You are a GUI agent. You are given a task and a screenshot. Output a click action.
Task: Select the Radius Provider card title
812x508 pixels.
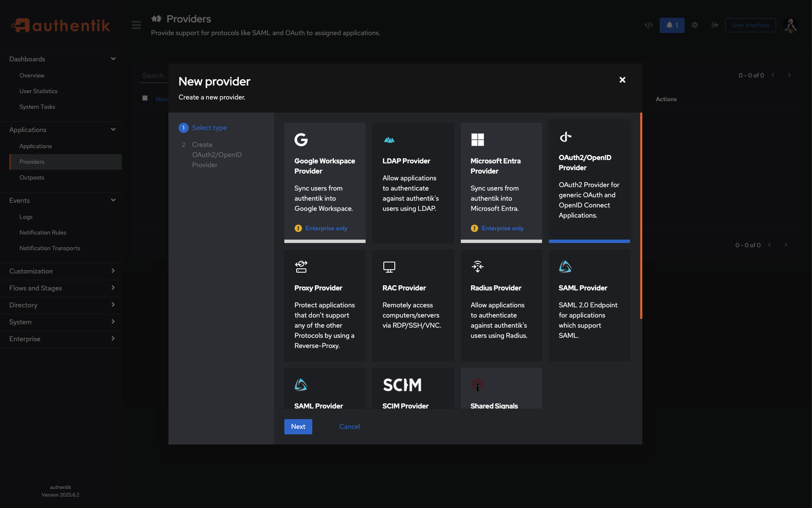coord(496,288)
